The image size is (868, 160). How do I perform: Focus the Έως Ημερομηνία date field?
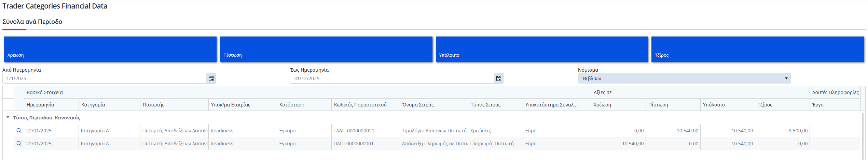392,78
